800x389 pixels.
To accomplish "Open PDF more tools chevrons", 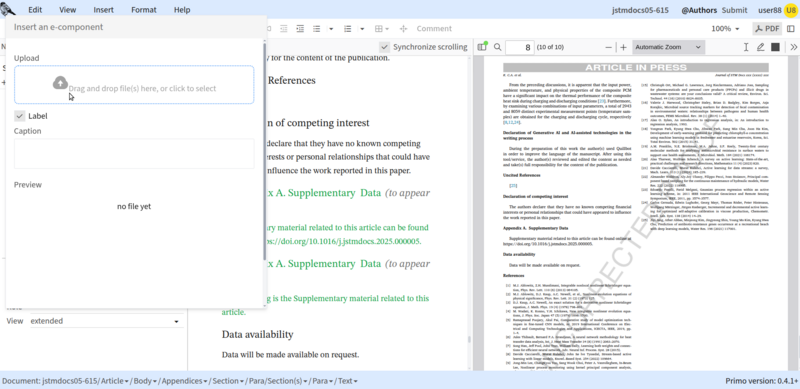I will (x=793, y=47).
